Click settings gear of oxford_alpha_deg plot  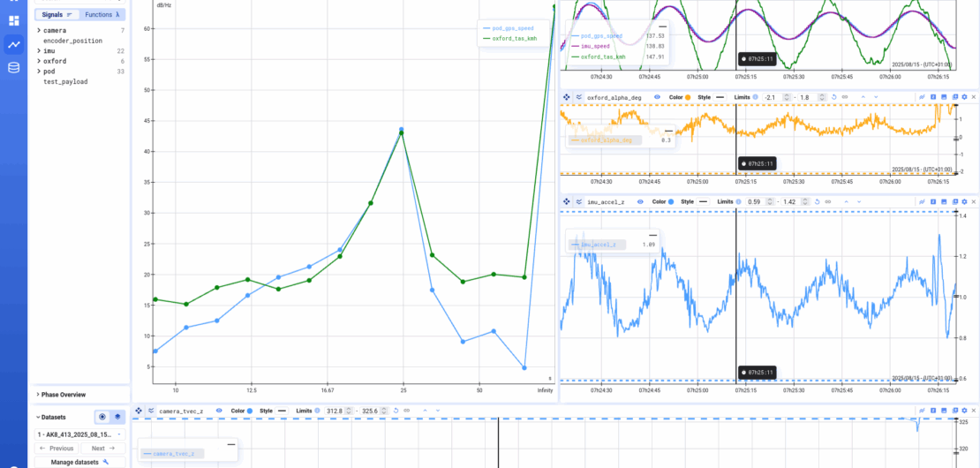point(964,97)
